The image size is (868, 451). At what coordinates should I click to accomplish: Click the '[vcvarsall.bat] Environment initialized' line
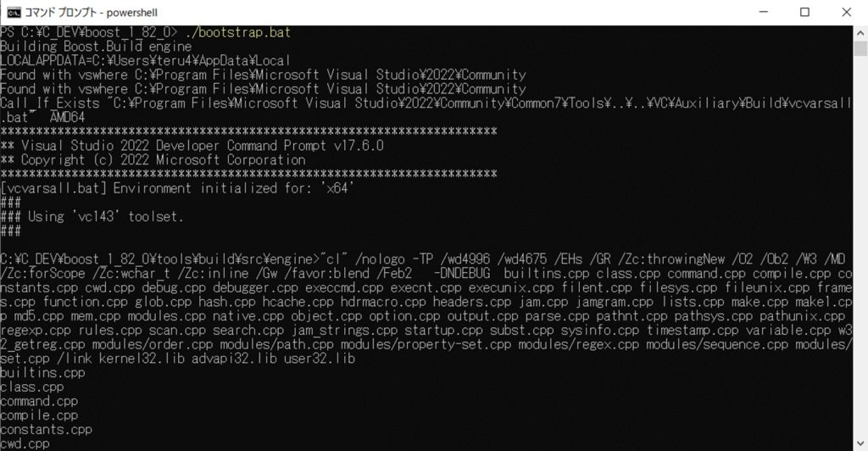pos(176,187)
